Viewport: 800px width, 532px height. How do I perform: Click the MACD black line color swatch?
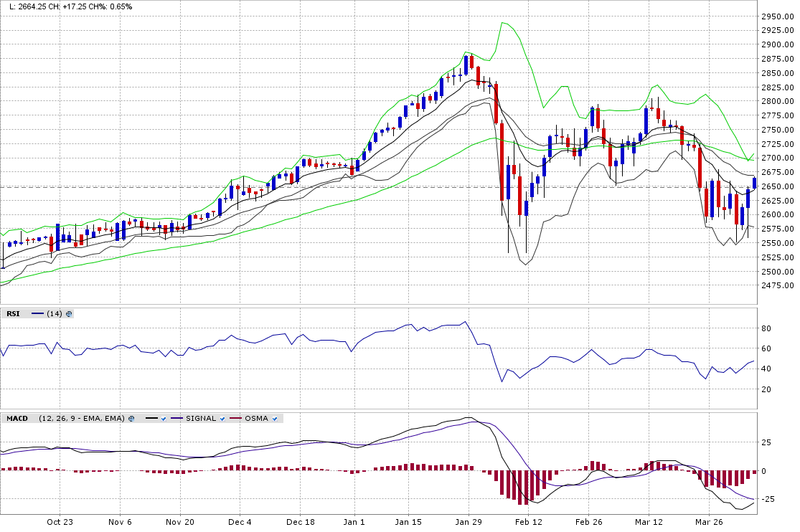151,419
